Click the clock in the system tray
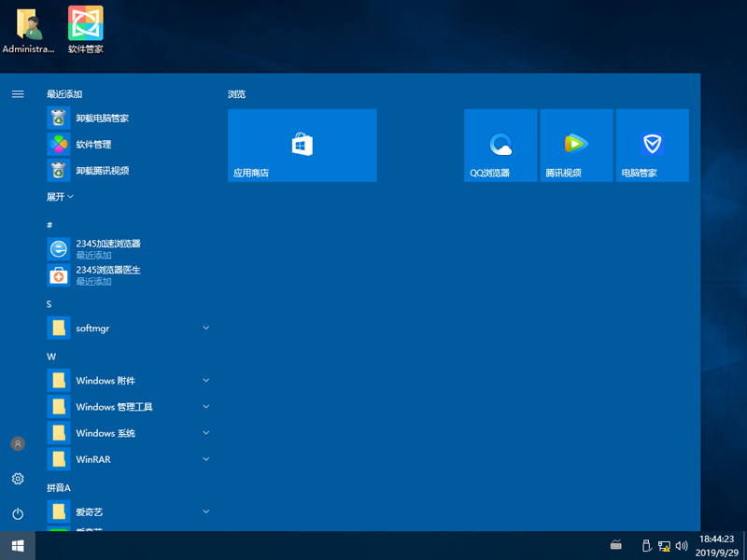The image size is (747, 560). [x=715, y=545]
